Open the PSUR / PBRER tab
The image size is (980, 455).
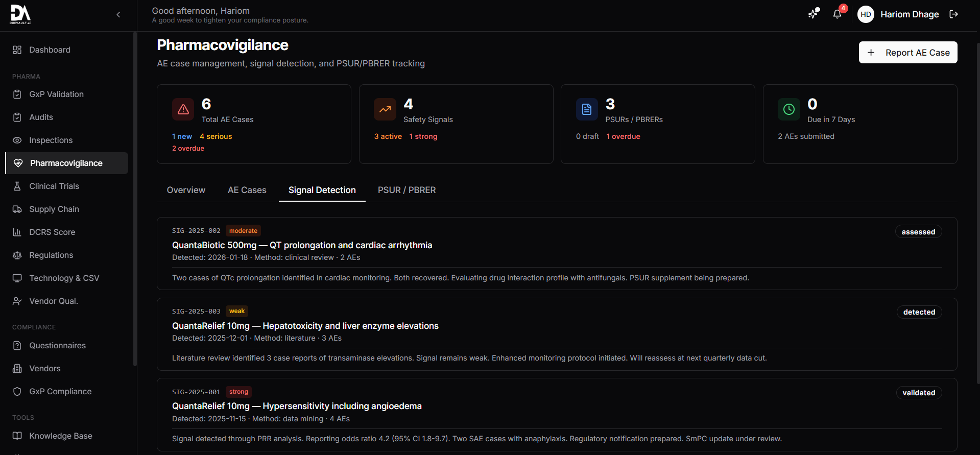coord(407,190)
